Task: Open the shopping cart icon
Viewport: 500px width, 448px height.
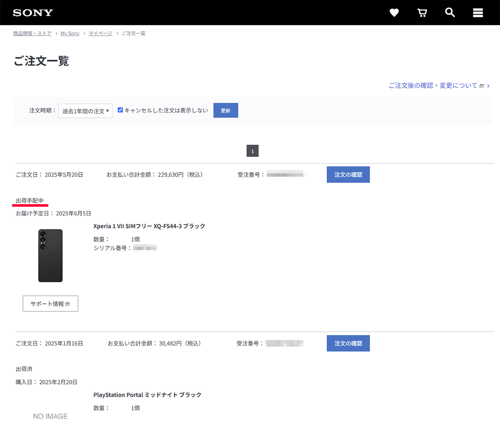Action: pos(422,13)
